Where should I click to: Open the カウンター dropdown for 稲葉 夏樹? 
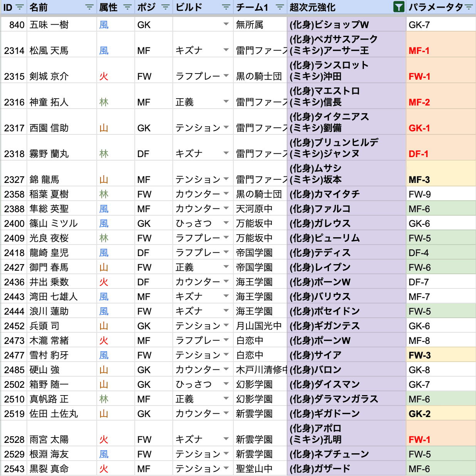coord(226,194)
